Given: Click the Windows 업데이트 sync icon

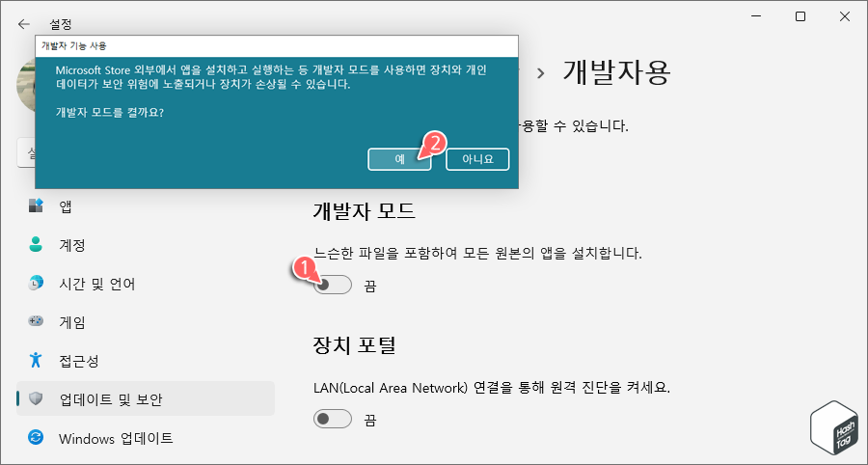Looking at the screenshot, I should click(x=36, y=438).
